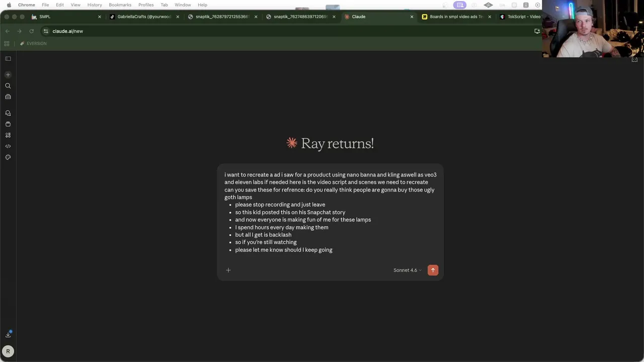Viewport: 644px width, 362px height.
Task: Click line 'but all I get is backlash'
Action: pos(263,235)
